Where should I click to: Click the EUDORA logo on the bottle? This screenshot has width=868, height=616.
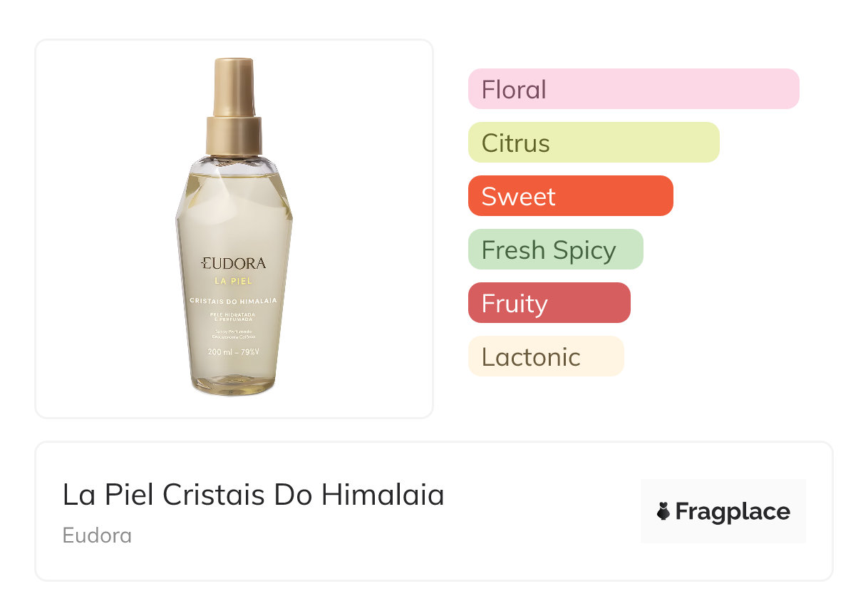(234, 263)
